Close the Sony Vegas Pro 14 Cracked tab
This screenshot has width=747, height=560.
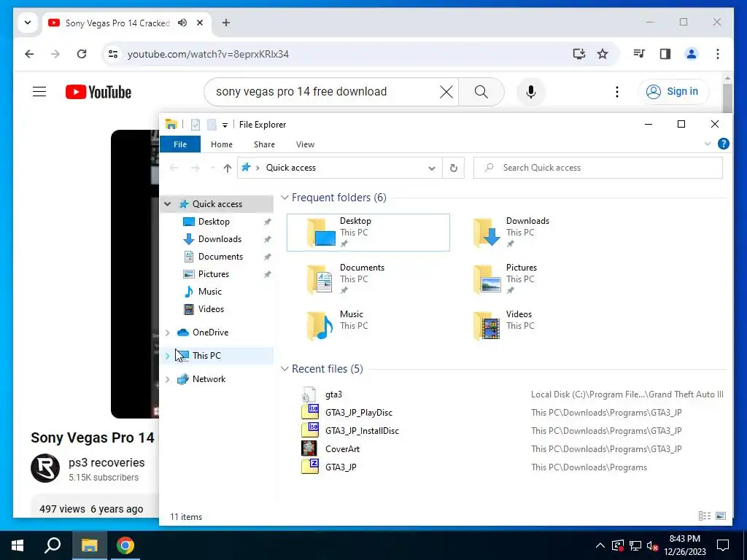(200, 23)
